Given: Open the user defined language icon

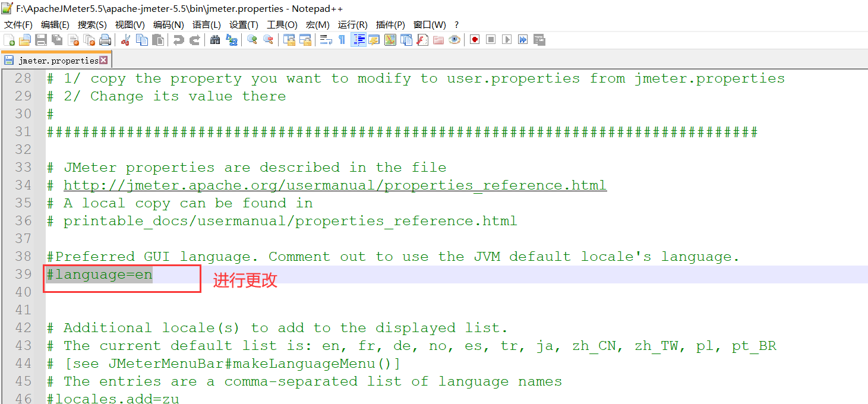Looking at the screenshot, I should (x=374, y=40).
